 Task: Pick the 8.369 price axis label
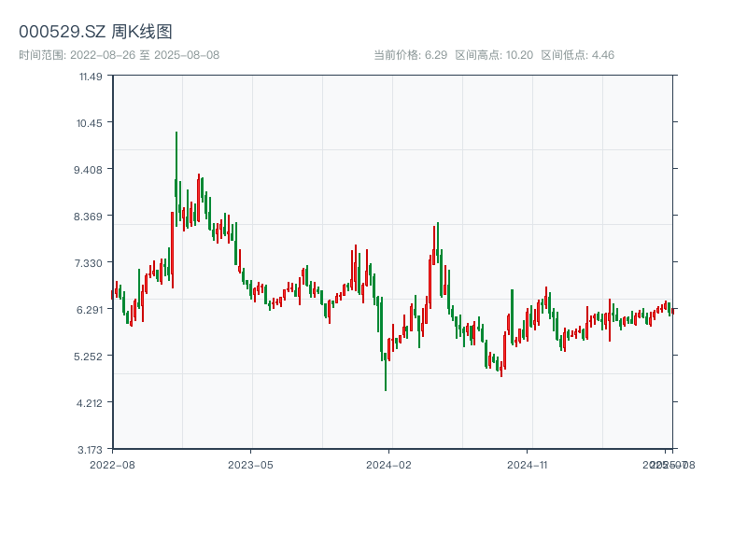pos(90,216)
